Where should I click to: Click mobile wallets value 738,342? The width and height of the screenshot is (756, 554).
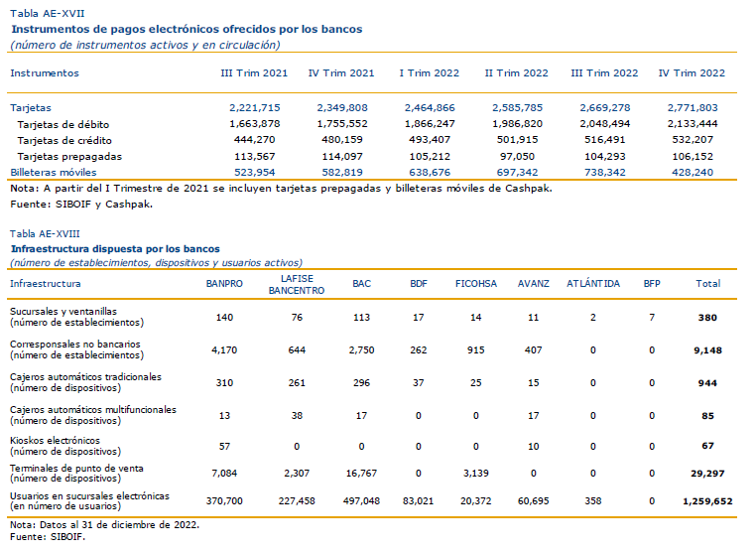(605, 173)
